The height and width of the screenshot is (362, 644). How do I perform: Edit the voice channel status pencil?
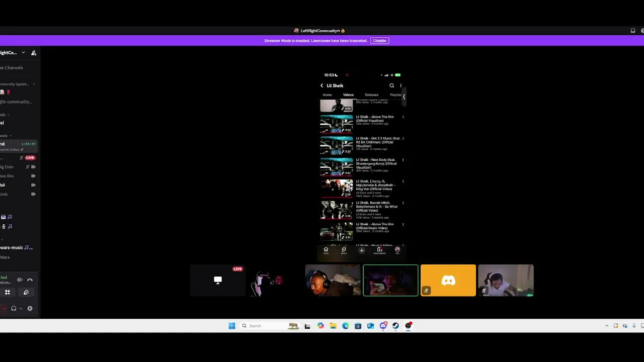tap(22, 150)
